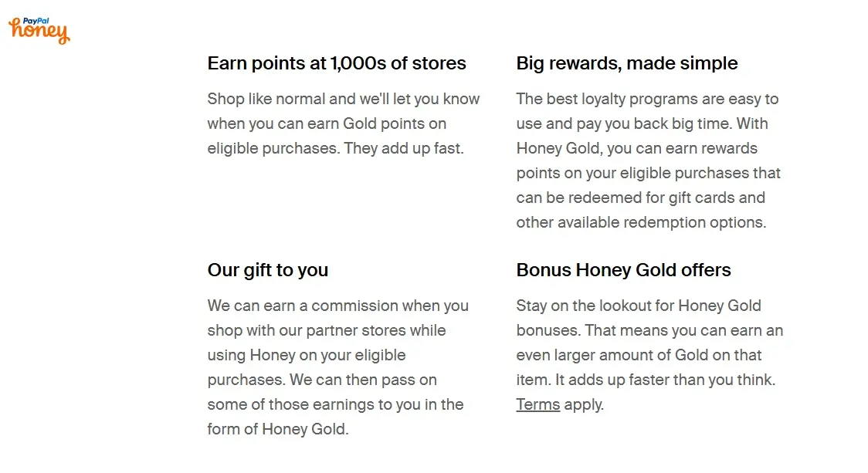This screenshot has height=473, width=868.
Task: Select the "Our gift to you" heading
Action: tap(267, 270)
